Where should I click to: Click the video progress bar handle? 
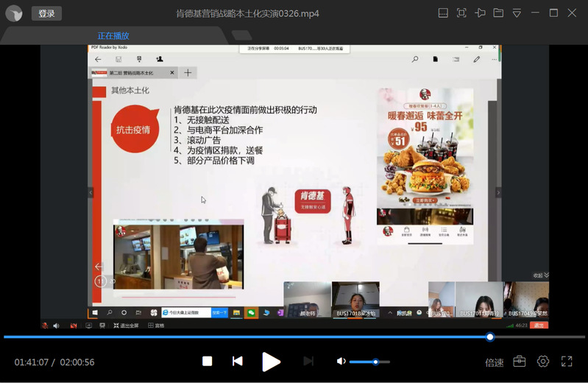point(489,337)
